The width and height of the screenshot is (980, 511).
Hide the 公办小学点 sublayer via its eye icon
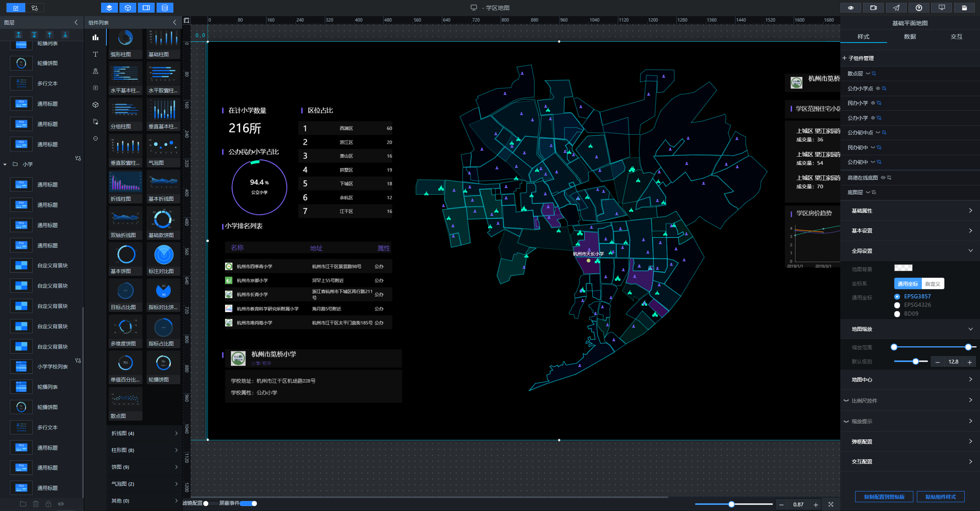pyautogui.click(x=878, y=88)
